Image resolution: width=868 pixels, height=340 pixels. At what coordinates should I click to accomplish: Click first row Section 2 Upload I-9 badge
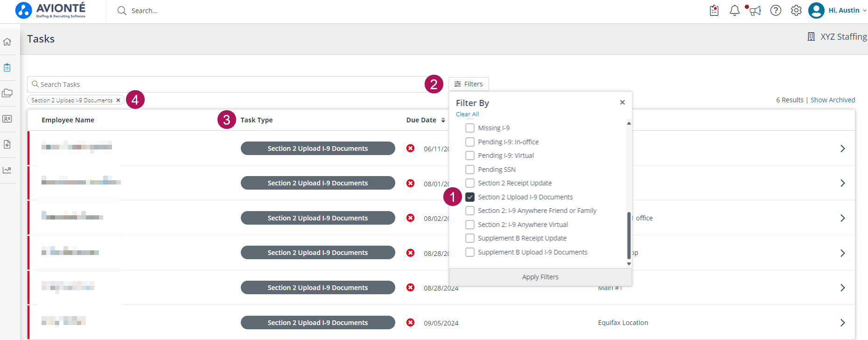318,149
